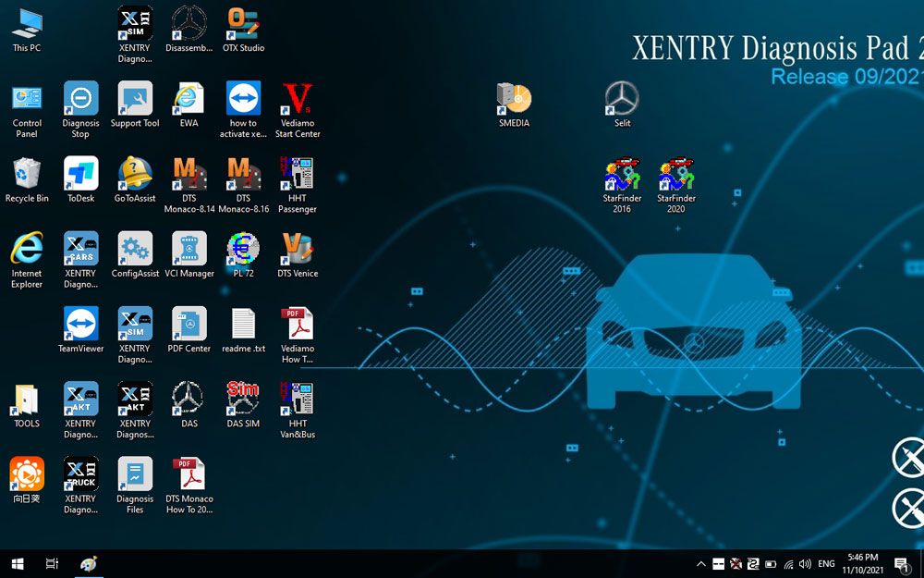Launch Vediamo Start Center

click(298, 110)
